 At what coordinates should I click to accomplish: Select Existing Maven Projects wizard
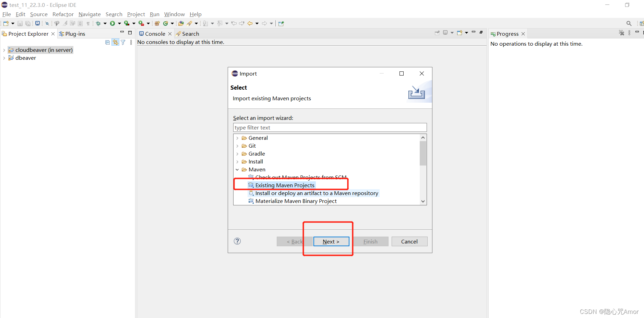(x=282, y=185)
